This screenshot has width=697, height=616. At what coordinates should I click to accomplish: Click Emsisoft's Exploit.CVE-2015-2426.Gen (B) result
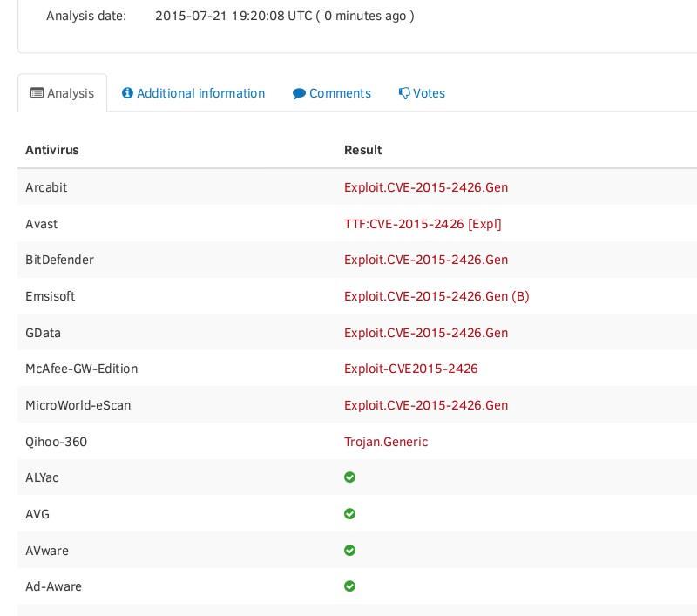click(x=436, y=296)
